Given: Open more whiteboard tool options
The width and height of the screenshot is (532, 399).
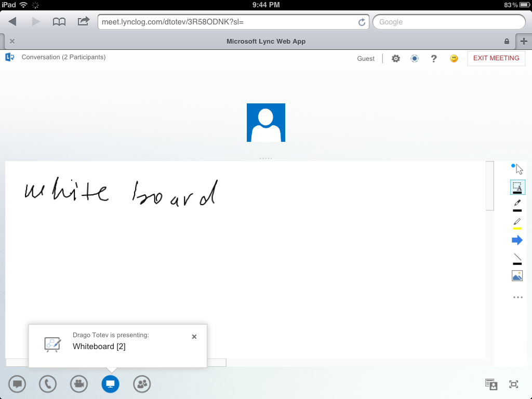Looking at the screenshot, I should [x=517, y=297].
